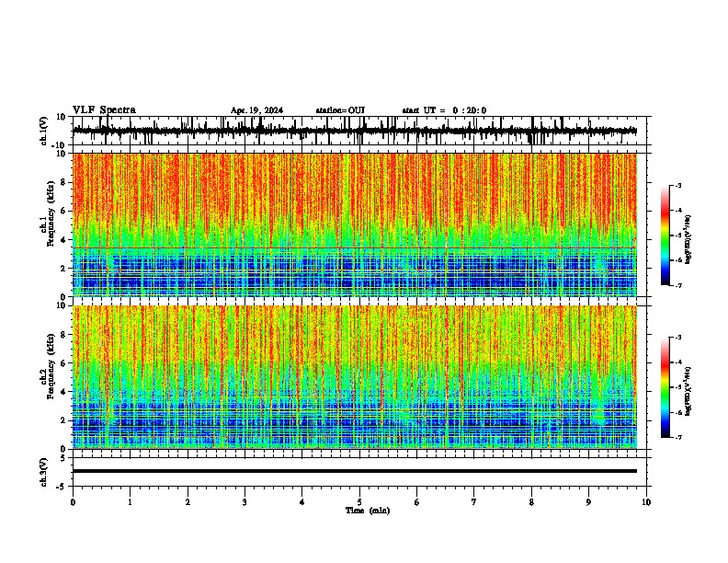Click the ch.3 flat voltage trace
Screen dimensions: 728x563
[x=355, y=471]
